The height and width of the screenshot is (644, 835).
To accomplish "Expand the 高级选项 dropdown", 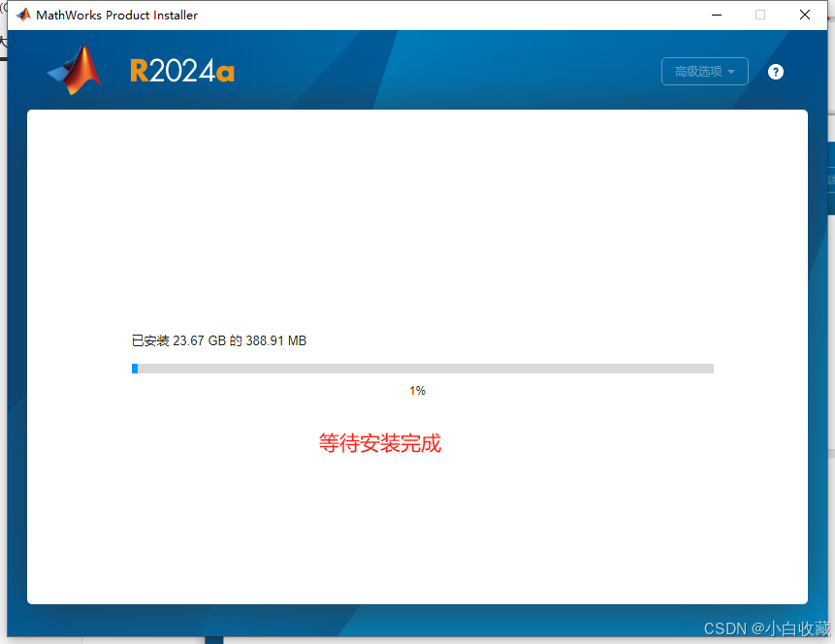I will [704, 72].
